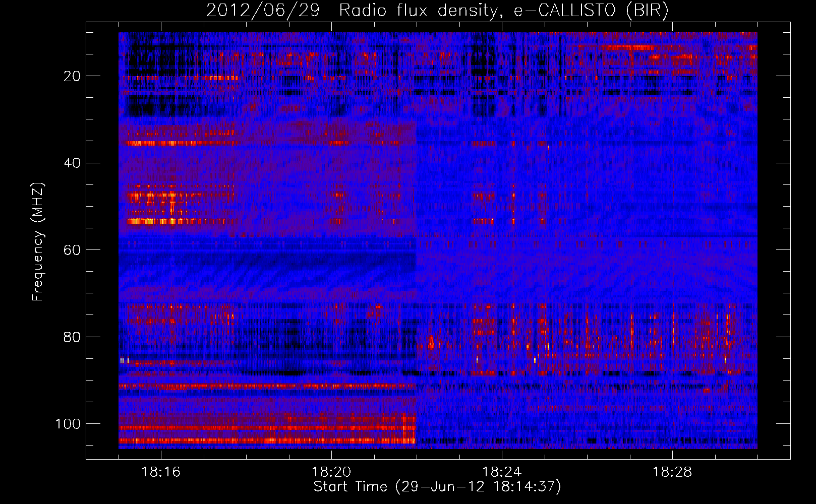This screenshot has width=816, height=504.
Task: Click the "Frequency (MHZ)" axis label
Action: click(38, 242)
